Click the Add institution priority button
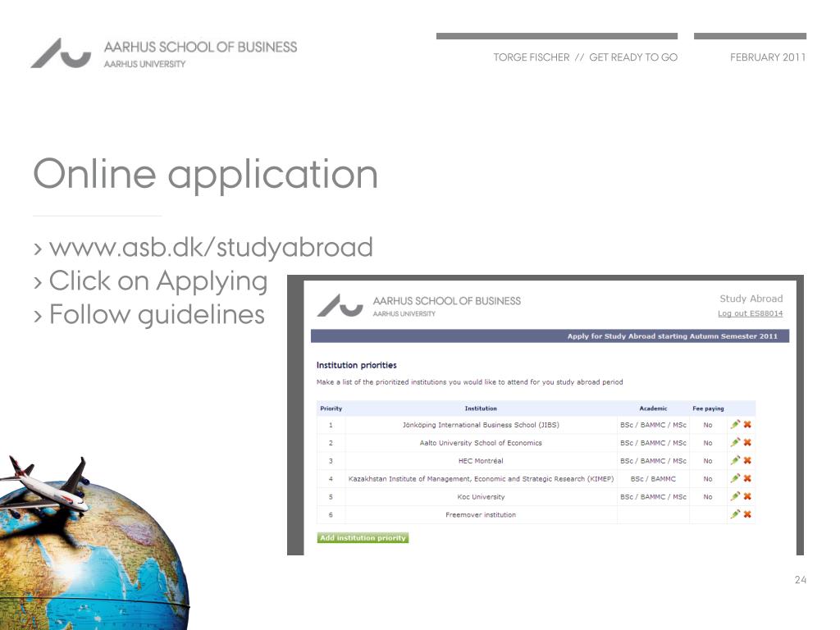Image resolution: width=840 pixels, height=630 pixels. (x=363, y=538)
